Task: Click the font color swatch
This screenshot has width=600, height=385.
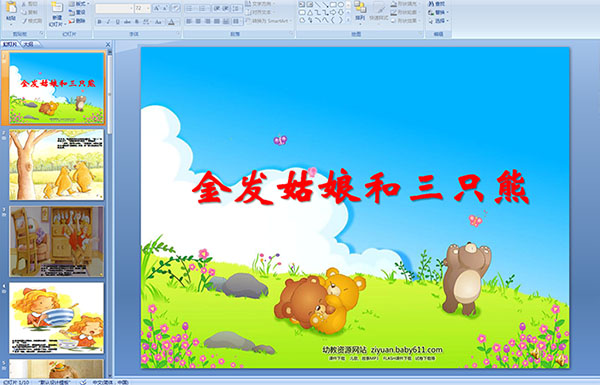Action: [171, 22]
